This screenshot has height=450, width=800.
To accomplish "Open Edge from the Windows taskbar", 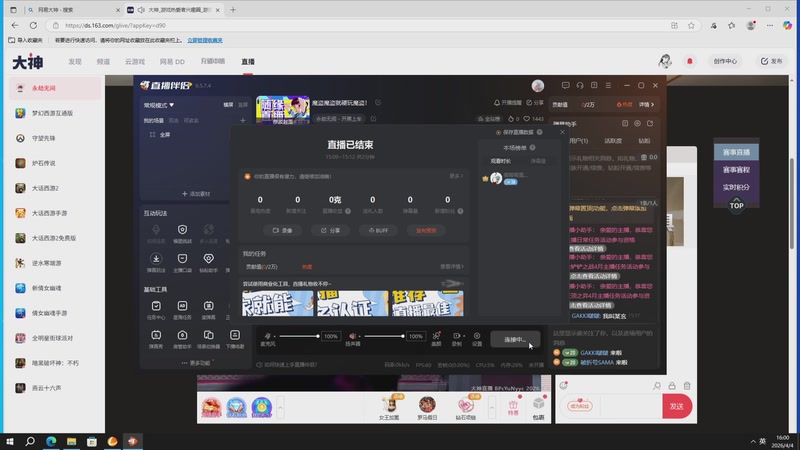I will [x=51, y=441].
